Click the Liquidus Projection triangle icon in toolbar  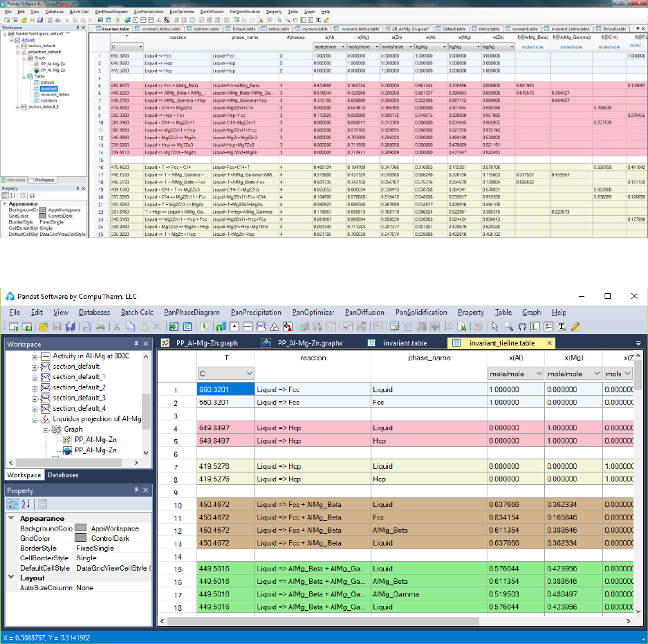tap(275, 327)
